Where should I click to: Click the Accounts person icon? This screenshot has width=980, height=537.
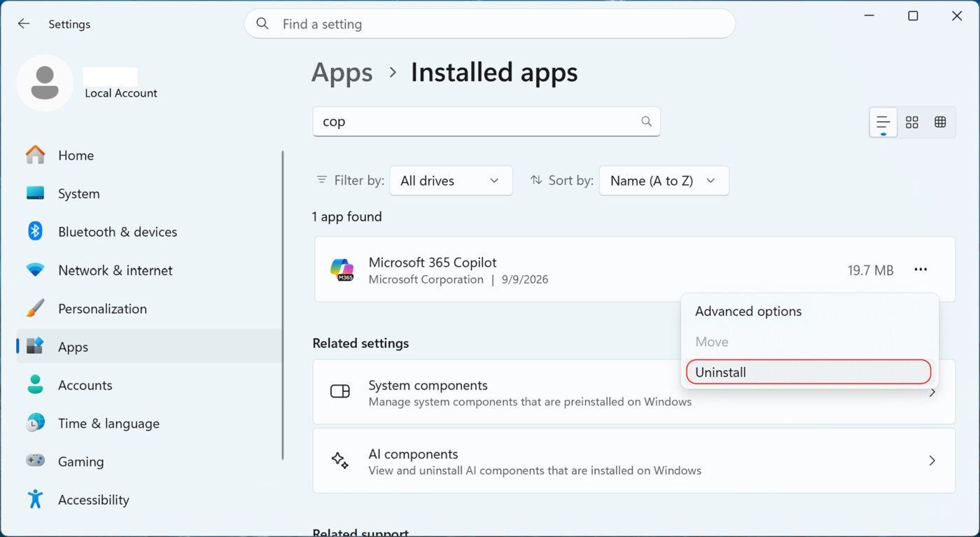35,384
